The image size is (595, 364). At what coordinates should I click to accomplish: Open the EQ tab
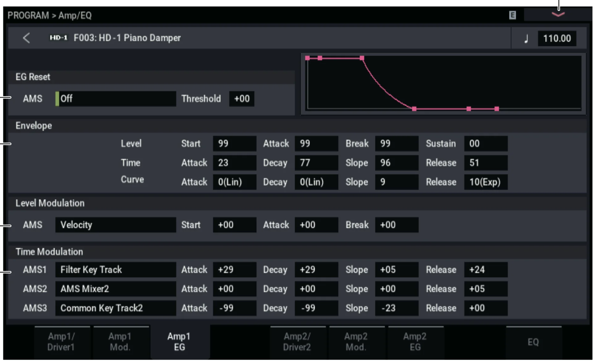(533, 342)
